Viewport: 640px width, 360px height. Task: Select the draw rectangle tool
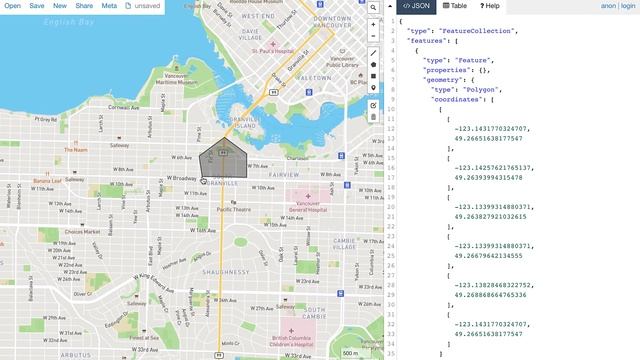tap(373, 76)
